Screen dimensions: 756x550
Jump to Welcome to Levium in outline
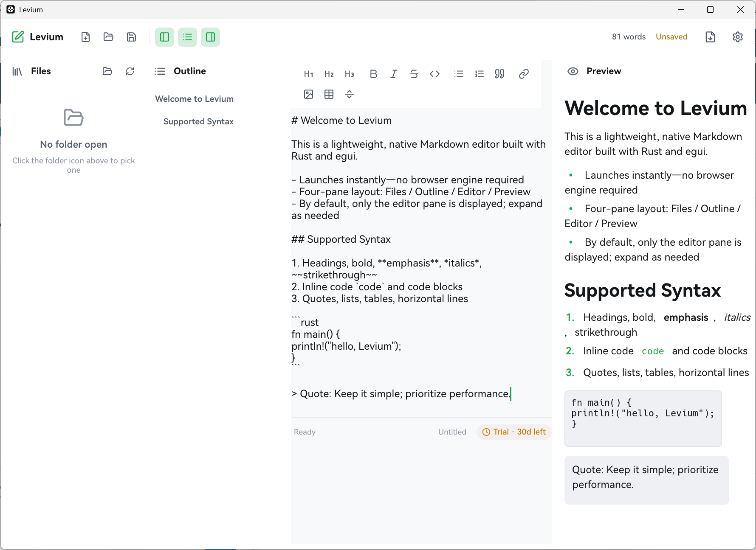point(195,99)
